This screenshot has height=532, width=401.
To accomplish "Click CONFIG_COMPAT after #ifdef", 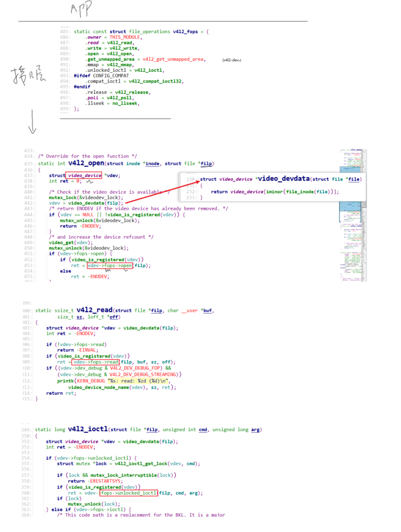I will coord(111,76).
